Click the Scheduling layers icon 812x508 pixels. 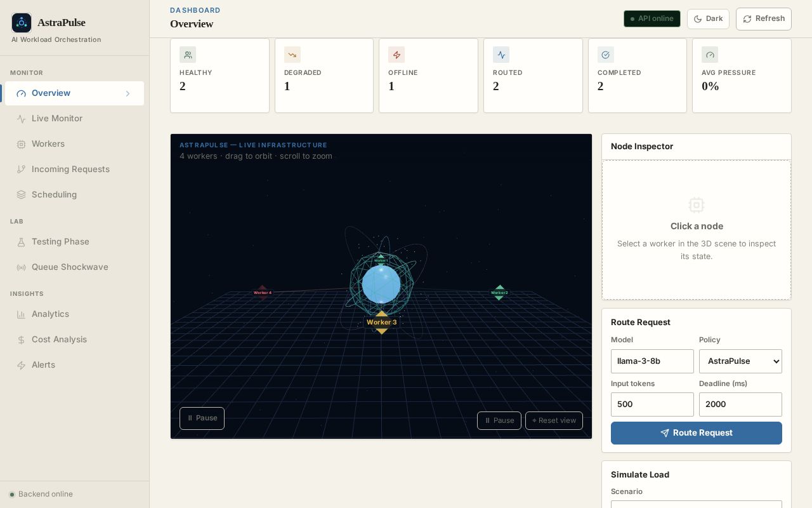pyautogui.click(x=21, y=195)
